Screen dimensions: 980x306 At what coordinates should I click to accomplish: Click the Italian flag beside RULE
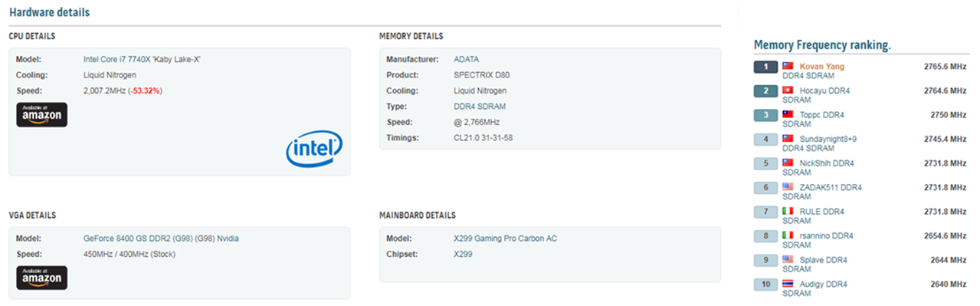[788, 211]
